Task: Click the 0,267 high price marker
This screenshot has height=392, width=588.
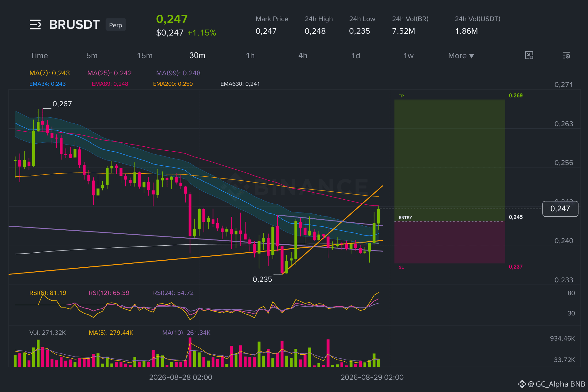Action: [62, 104]
